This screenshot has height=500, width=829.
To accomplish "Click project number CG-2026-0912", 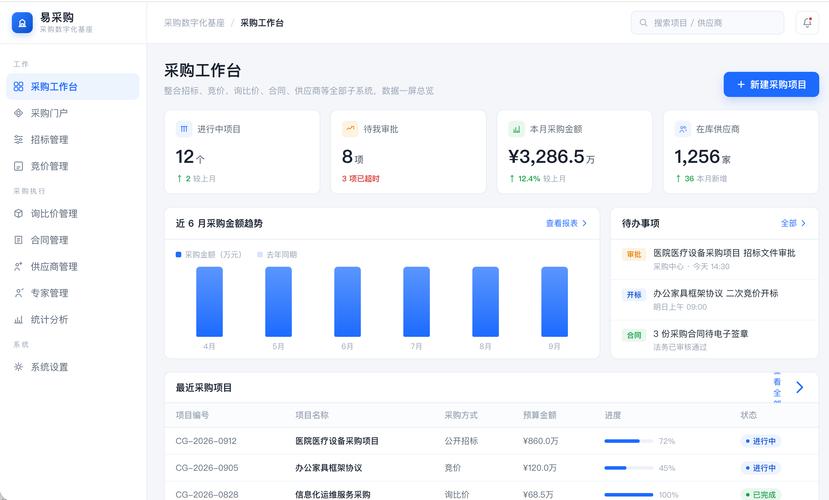I will pos(206,441).
